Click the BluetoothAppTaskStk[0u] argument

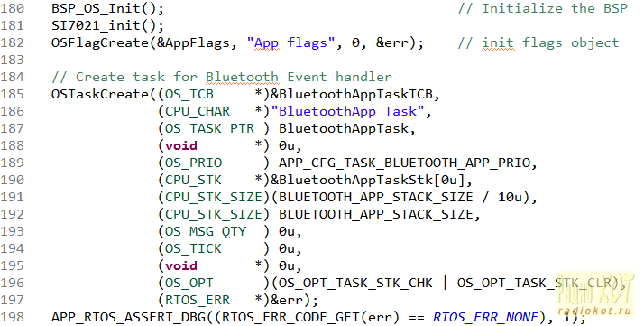click(x=368, y=181)
